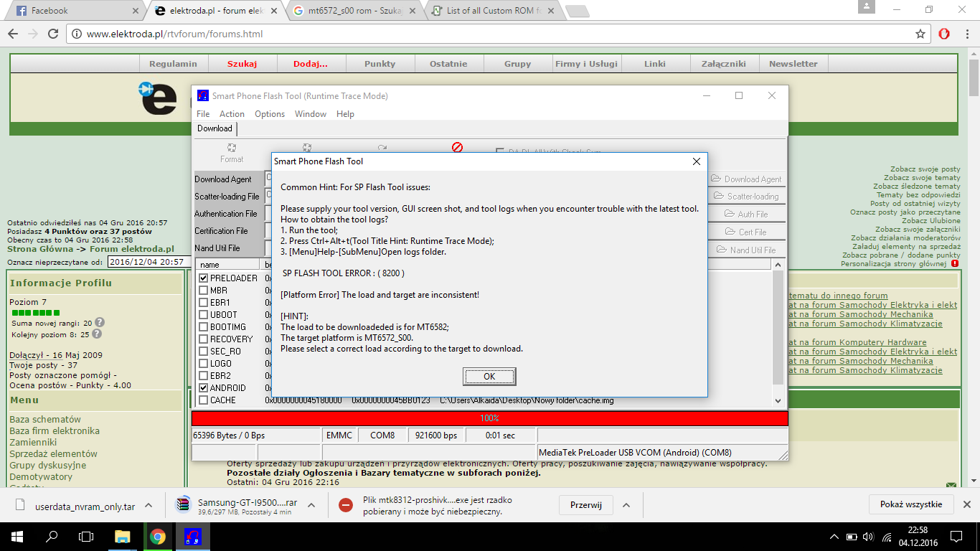Select the Download tab in Flash Tool

point(215,128)
